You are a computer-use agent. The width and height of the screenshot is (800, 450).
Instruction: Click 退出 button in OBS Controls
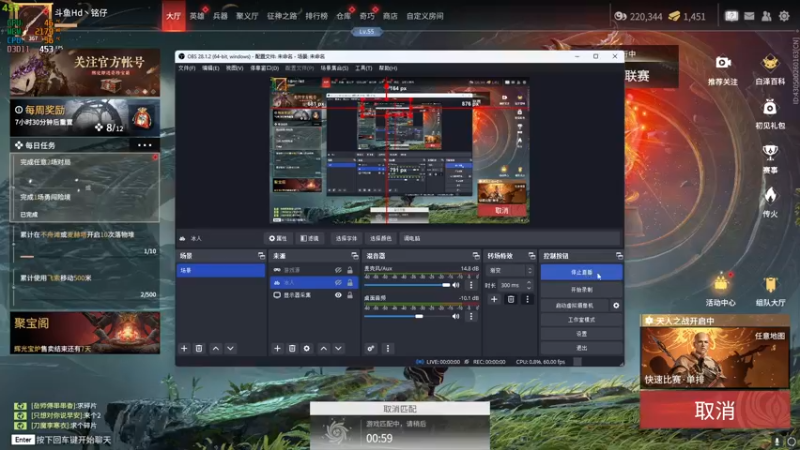[x=581, y=348]
